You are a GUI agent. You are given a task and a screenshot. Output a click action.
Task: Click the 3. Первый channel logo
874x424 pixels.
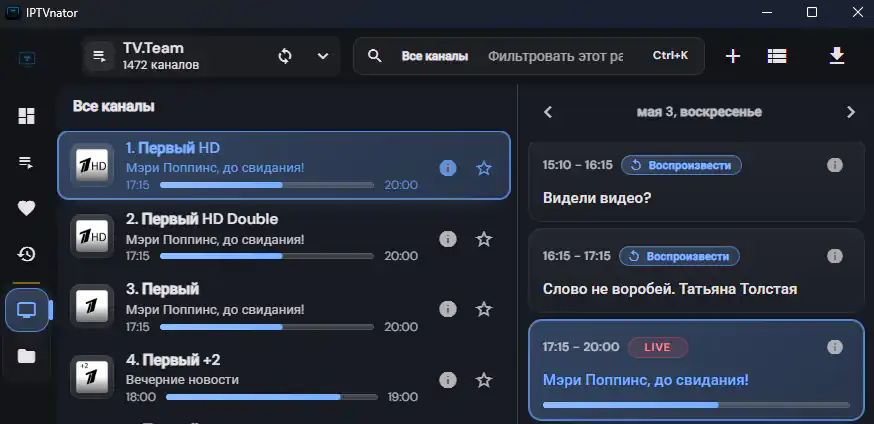(x=92, y=306)
